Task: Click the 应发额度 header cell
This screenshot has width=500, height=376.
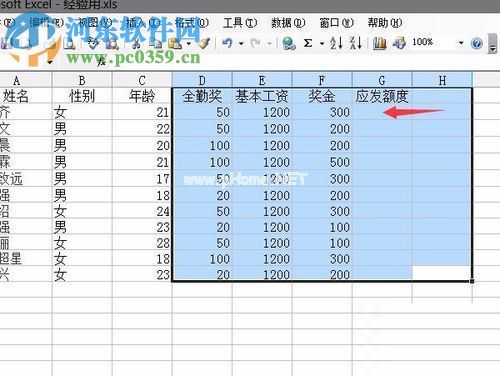Action: coord(382,96)
